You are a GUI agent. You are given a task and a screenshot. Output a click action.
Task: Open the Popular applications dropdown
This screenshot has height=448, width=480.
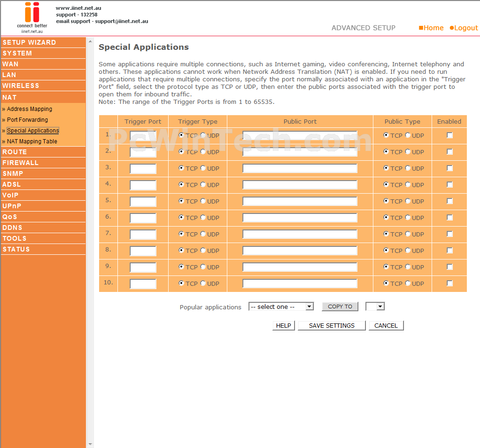coord(281,307)
